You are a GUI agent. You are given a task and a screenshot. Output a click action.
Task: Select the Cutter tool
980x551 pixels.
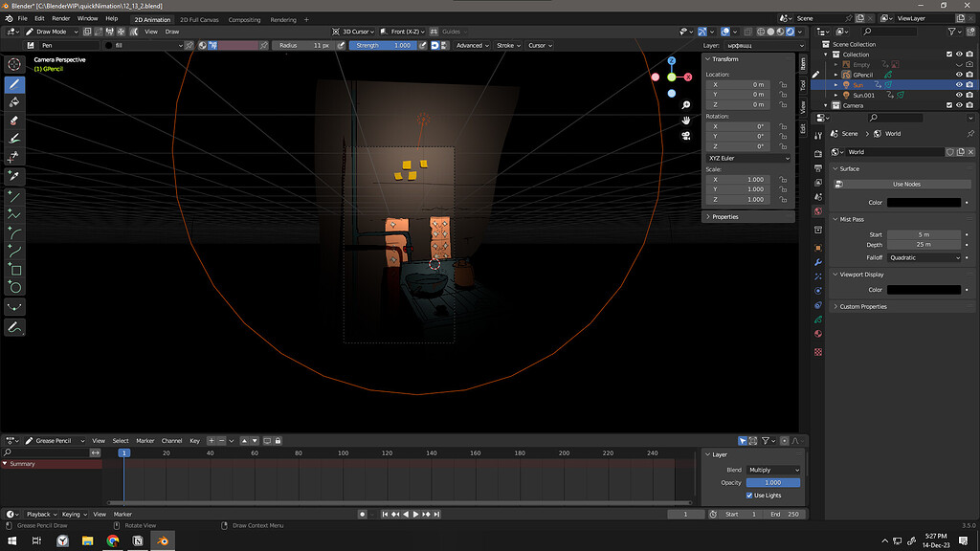click(14, 156)
